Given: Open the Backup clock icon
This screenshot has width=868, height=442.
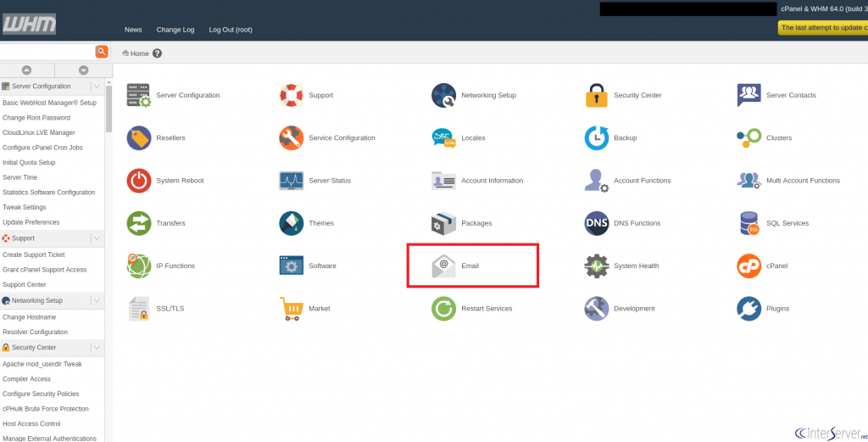Looking at the screenshot, I should pos(597,138).
